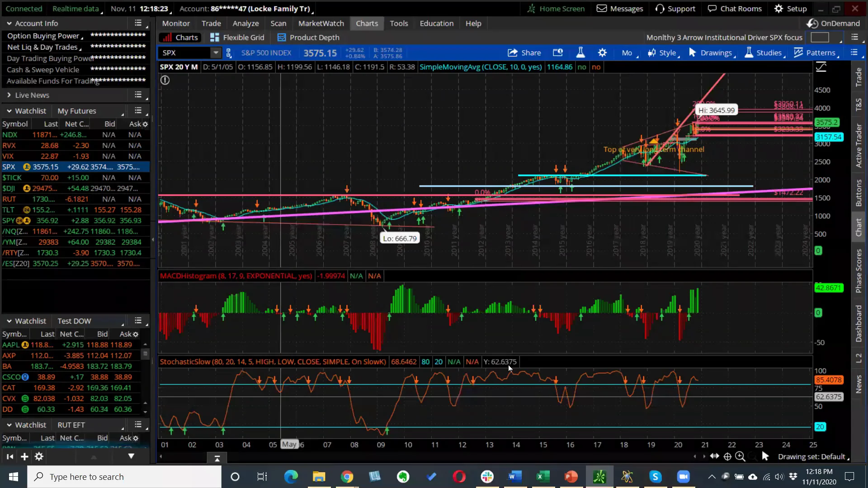Viewport: 868px width, 488px height.
Task: Click the chart alert exclamation icon
Action: 165,80
